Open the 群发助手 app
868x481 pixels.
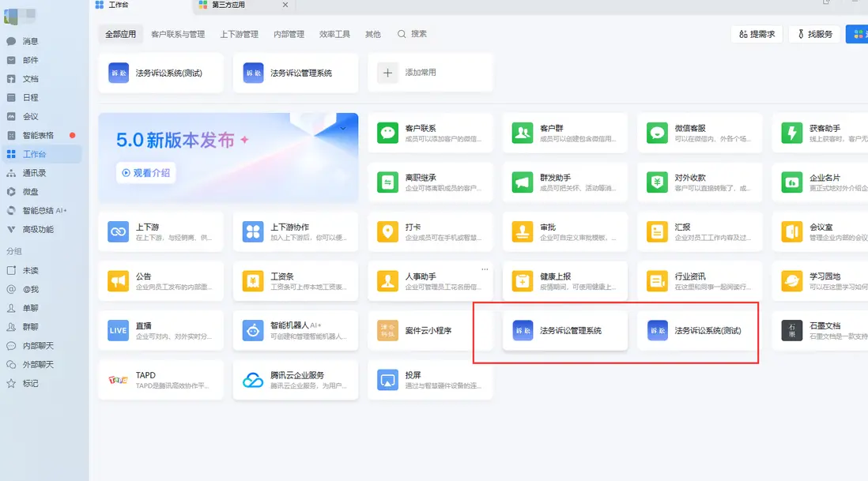click(564, 182)
